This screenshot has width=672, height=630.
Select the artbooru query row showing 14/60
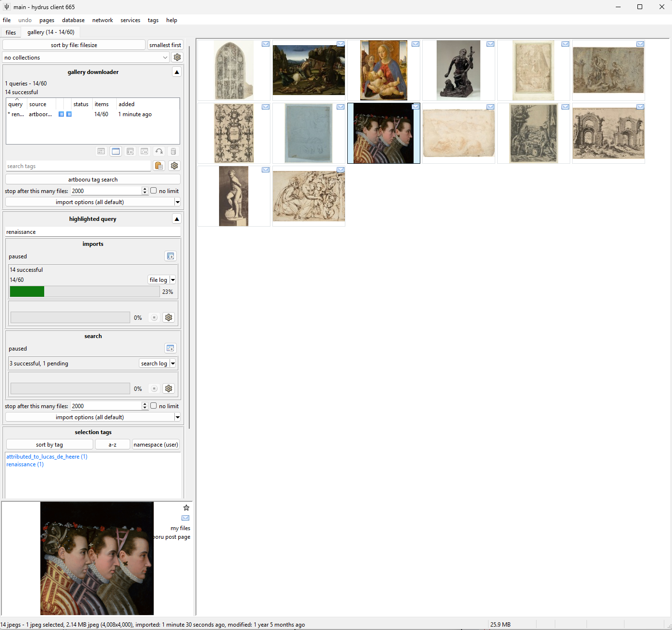93,114
